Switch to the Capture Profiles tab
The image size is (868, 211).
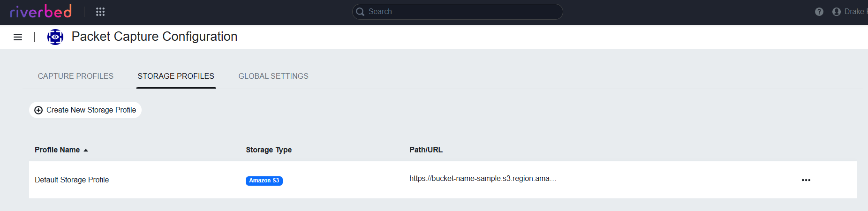[x=75, y=76]
